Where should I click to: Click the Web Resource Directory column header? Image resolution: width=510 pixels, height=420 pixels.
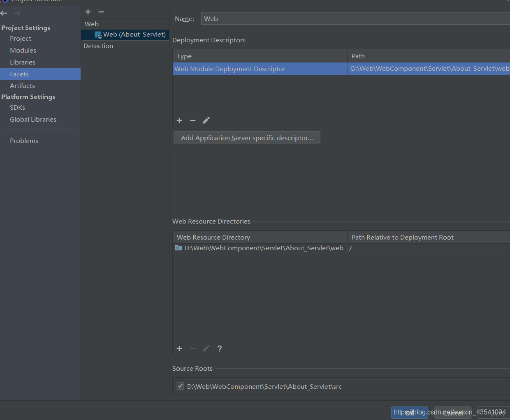point(260,237)
